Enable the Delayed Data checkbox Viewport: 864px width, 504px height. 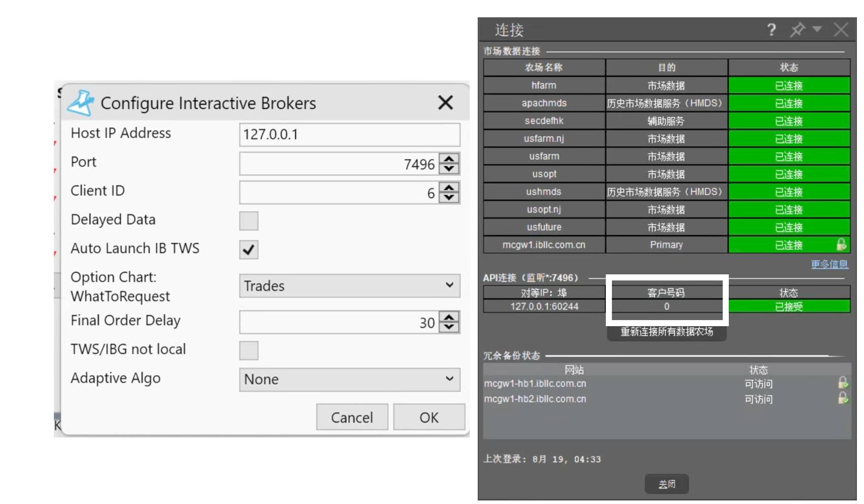click(249, 221)
